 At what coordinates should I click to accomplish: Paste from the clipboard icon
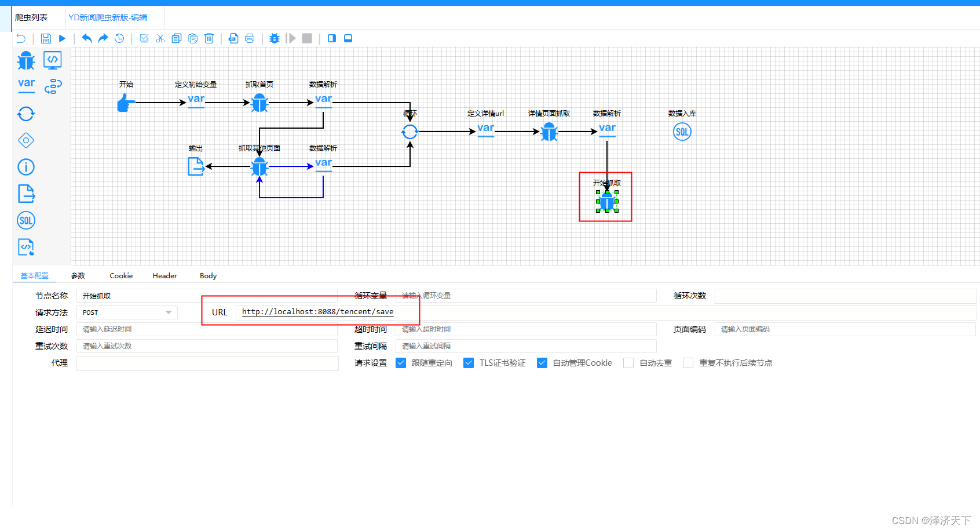(193, 38)
